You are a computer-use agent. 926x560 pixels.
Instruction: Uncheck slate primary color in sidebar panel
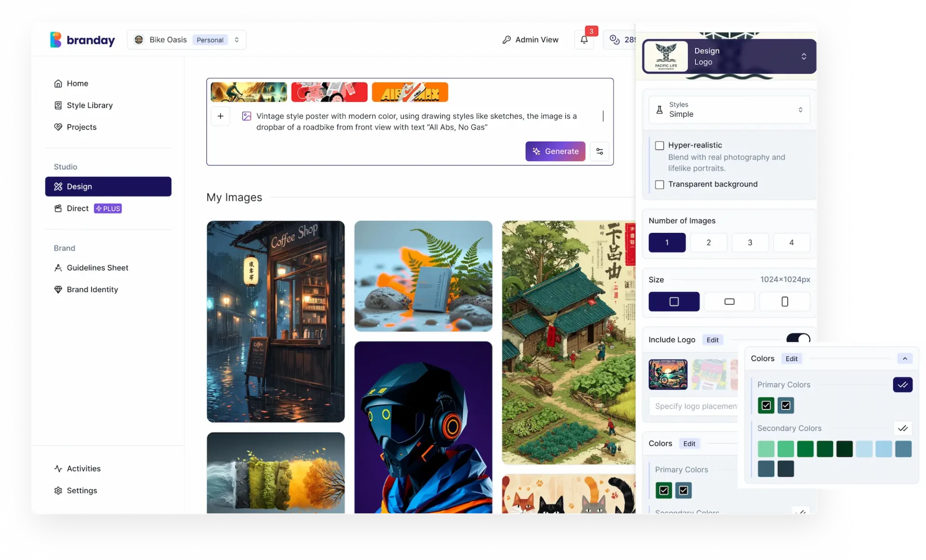tap(683, 490)
